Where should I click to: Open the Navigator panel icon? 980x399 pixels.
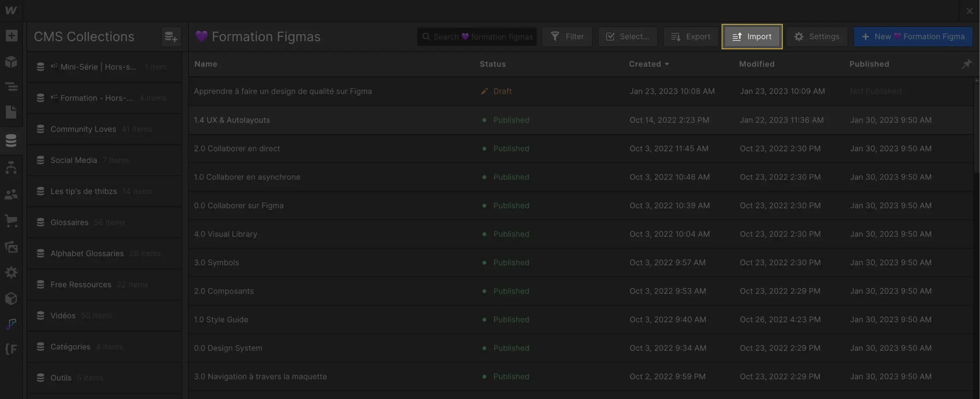click(11, 86)
